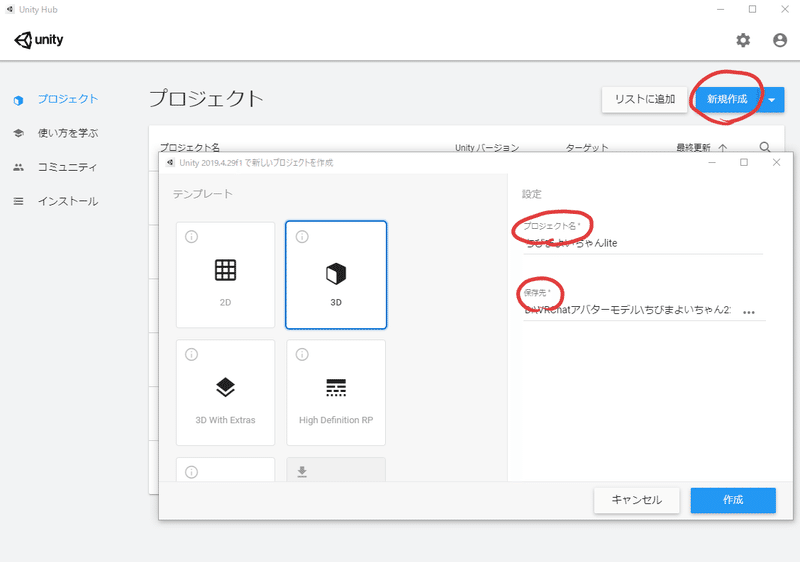The height and width of the screenshot is (562, 800).
Task: Minimize the Unity Hub window
Action: point(720,9)
